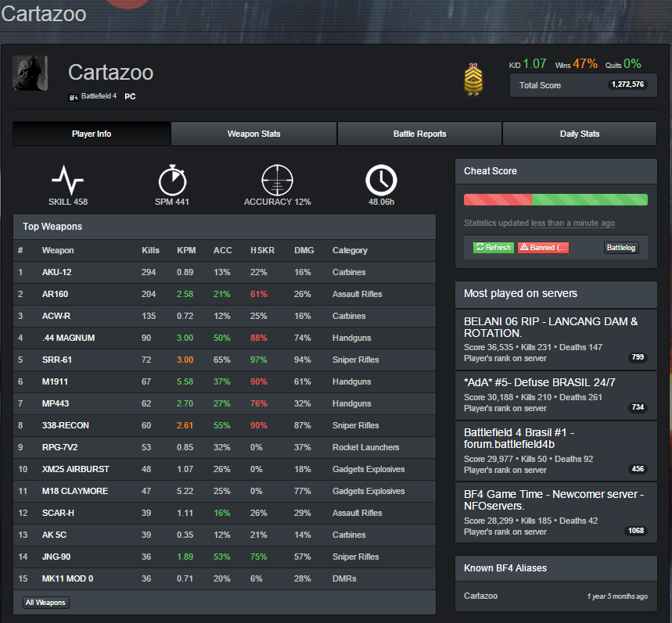Click the Quits 0% stat
Image resolution: width=672 pixels, height=623 pixels.
623,64
